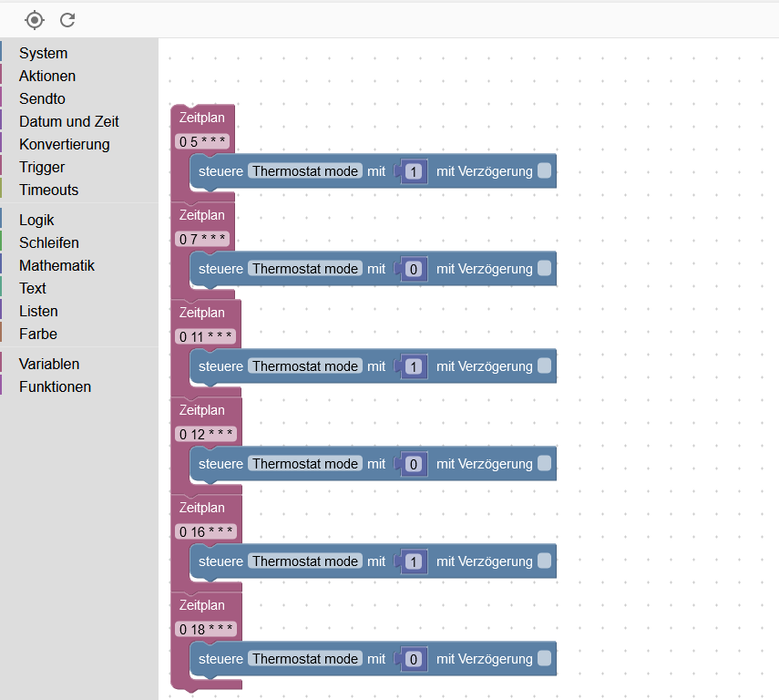This screenshot has height=700, width=779.
Task: Edit the cron field '0 16 * * *'
Action: point(206,531)
